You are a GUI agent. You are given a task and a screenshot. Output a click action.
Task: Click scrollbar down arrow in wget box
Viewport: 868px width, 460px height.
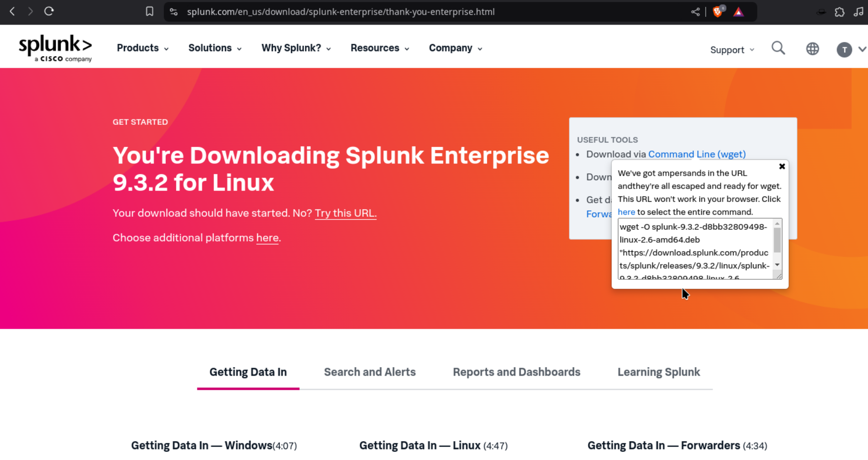coord(777,265)
